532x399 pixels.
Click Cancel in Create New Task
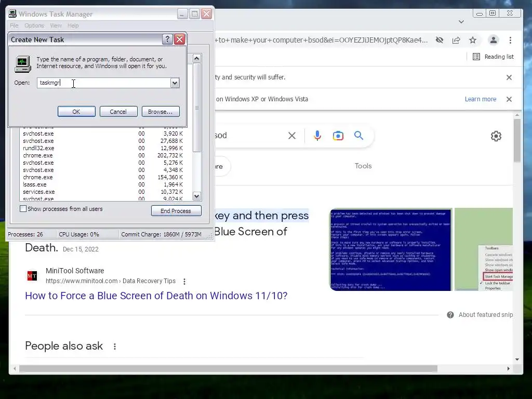(x=118, y=112)
